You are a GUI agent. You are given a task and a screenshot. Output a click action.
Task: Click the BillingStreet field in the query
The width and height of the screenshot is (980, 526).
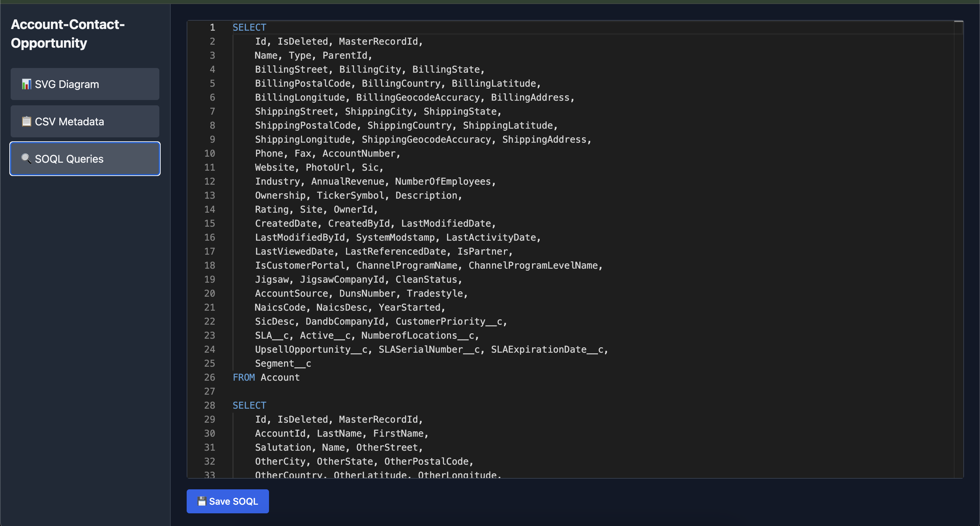click(291, 69)
